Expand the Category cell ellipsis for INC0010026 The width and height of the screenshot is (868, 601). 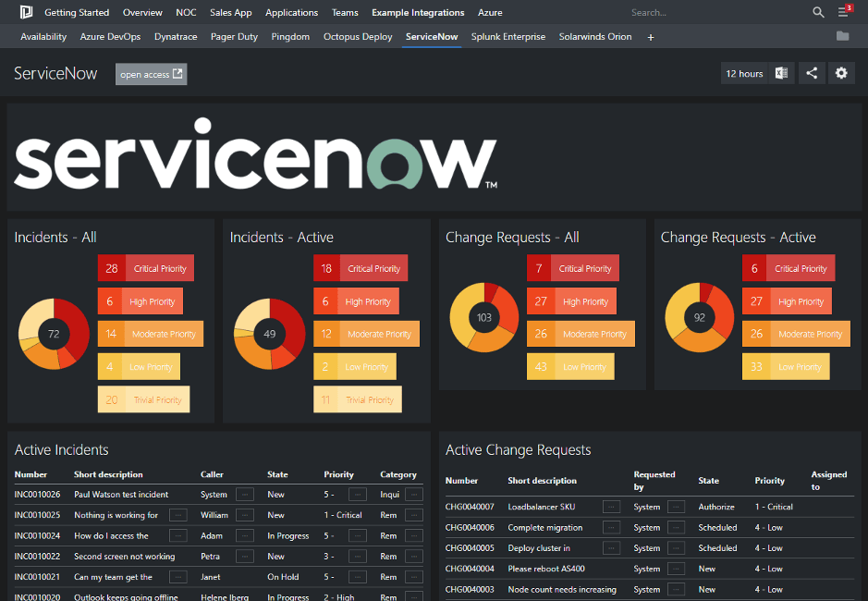pyautogui.click(x=414, y=494)
